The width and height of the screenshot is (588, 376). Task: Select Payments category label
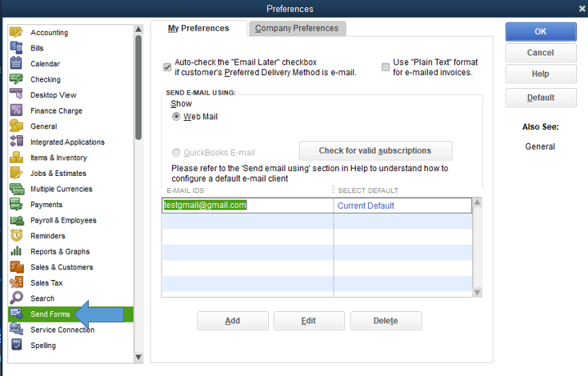[46, 205]
